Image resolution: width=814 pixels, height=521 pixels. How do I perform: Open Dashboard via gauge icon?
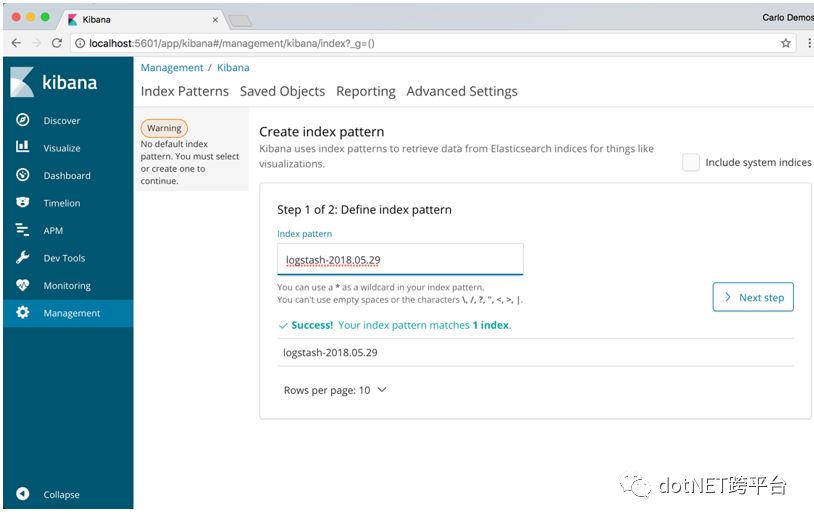(x=22, y=175)
